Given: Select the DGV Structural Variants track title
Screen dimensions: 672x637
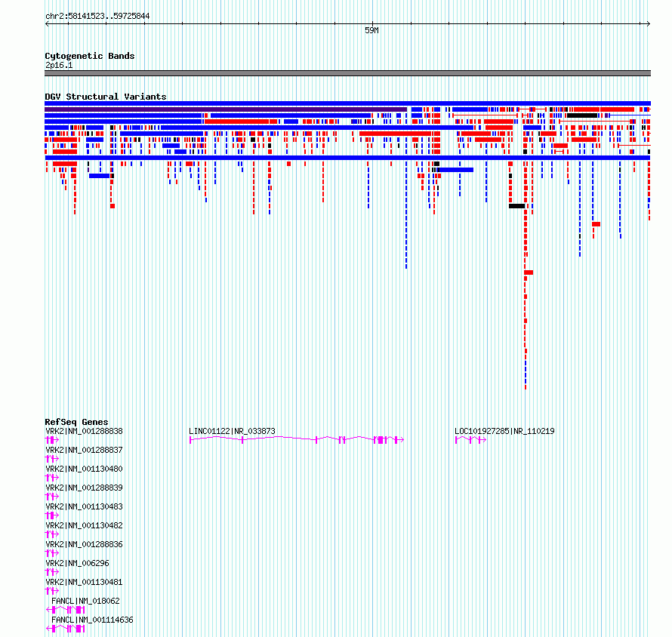Looking at the screenshot, I should coord(106,97).
